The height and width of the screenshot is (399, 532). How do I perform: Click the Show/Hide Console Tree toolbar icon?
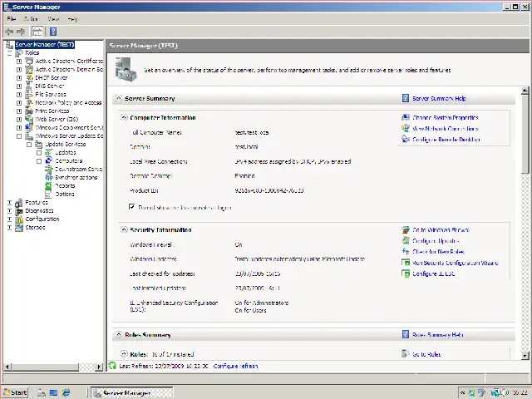coord(37,32)
